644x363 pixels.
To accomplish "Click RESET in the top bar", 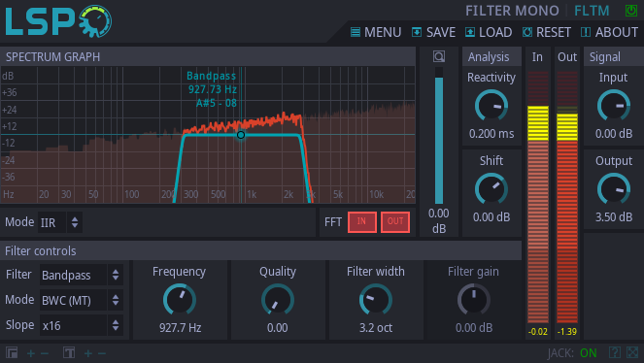I will tap(546, 32).
